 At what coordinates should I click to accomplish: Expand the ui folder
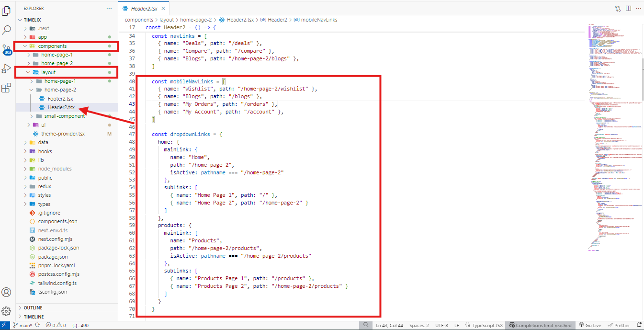67,125
